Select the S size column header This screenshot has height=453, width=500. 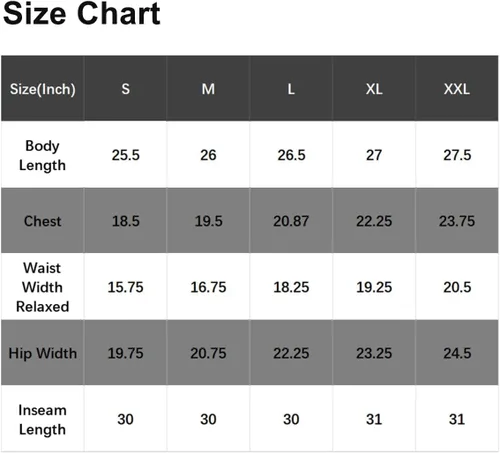[x=125, y=88]
